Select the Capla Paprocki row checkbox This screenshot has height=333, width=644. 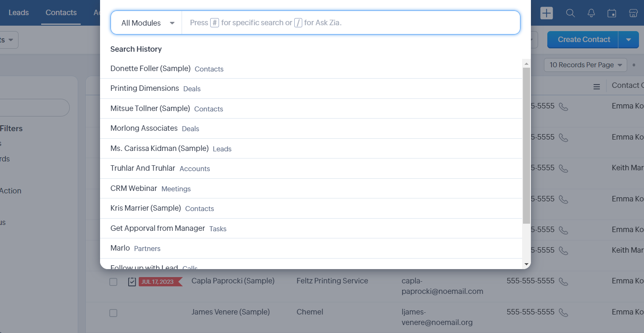pos(113,282)
